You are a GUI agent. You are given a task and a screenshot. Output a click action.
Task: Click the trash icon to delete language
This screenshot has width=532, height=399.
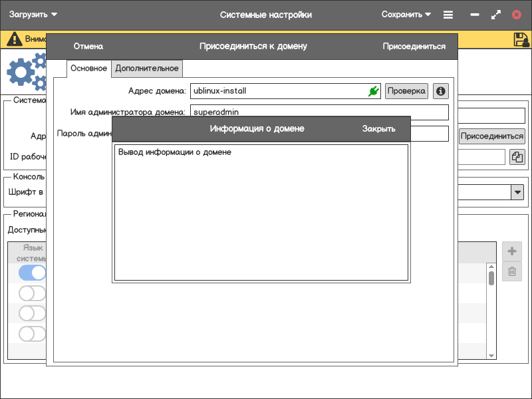tap(512, 271)
